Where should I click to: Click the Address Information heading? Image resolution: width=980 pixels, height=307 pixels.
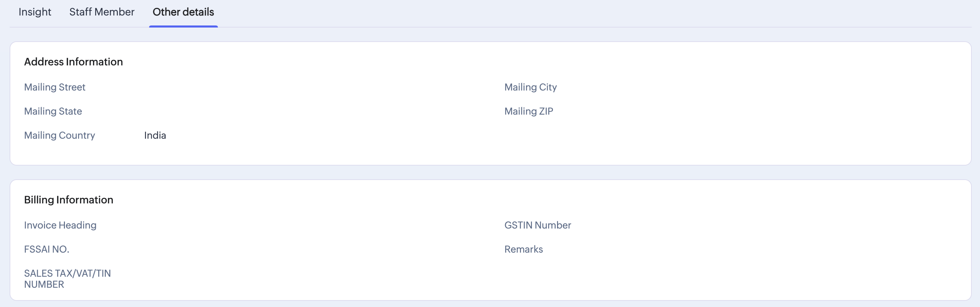74,62
